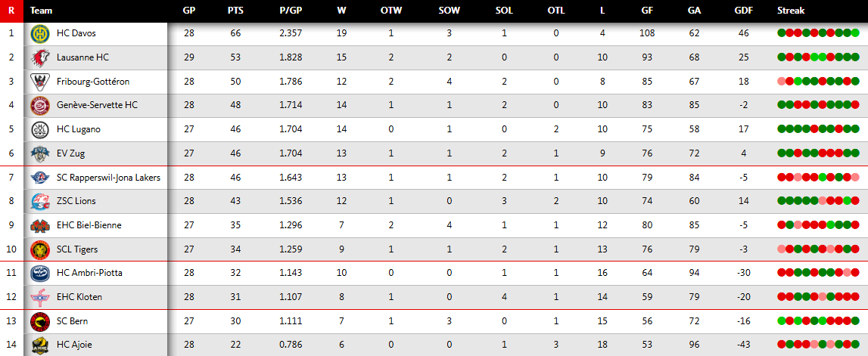Viewport: 868px width, 356px height.
Task: Sort by the Streak column header
Action: [791, 11]
